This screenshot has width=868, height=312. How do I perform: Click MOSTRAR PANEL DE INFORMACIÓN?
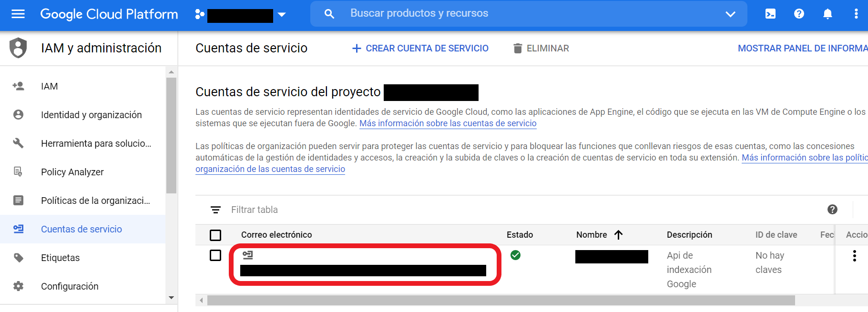(803, 48)
